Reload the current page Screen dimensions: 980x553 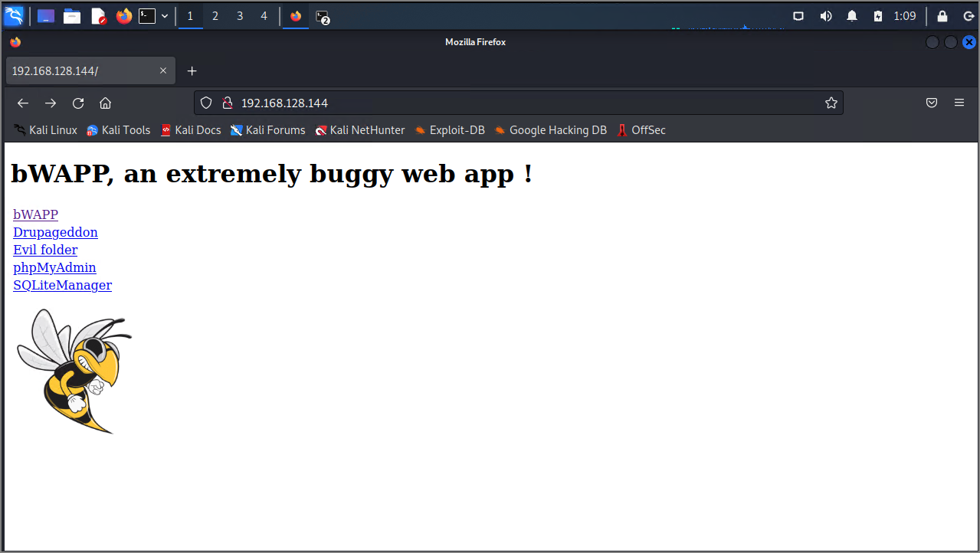click(x=78, y=103)
